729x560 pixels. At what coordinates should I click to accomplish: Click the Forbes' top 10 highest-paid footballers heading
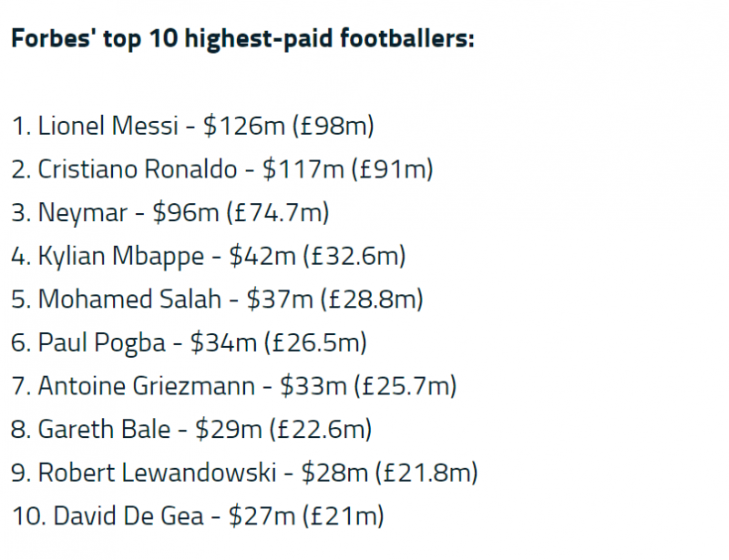(241, 41)
